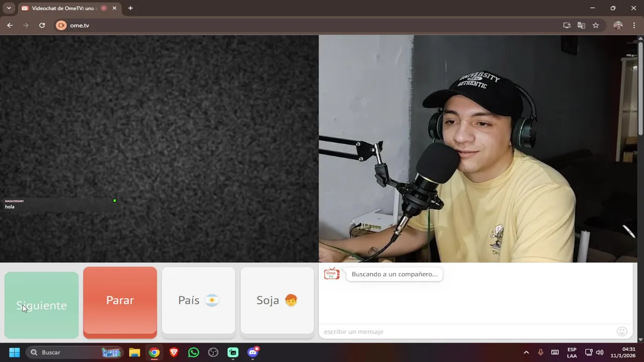Open the emoji picker smiley icon
The width and height of the screenshot is (644, 362).
coord(622,331)
